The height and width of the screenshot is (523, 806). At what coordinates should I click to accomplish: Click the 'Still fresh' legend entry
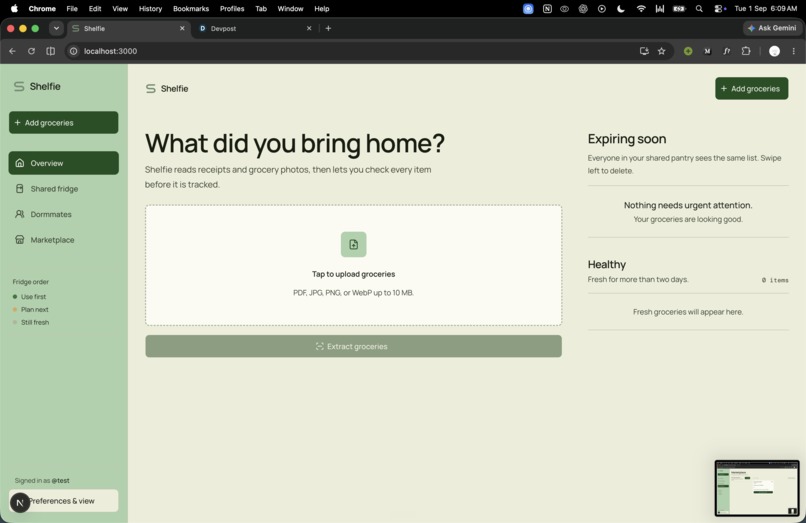[31, 322]
